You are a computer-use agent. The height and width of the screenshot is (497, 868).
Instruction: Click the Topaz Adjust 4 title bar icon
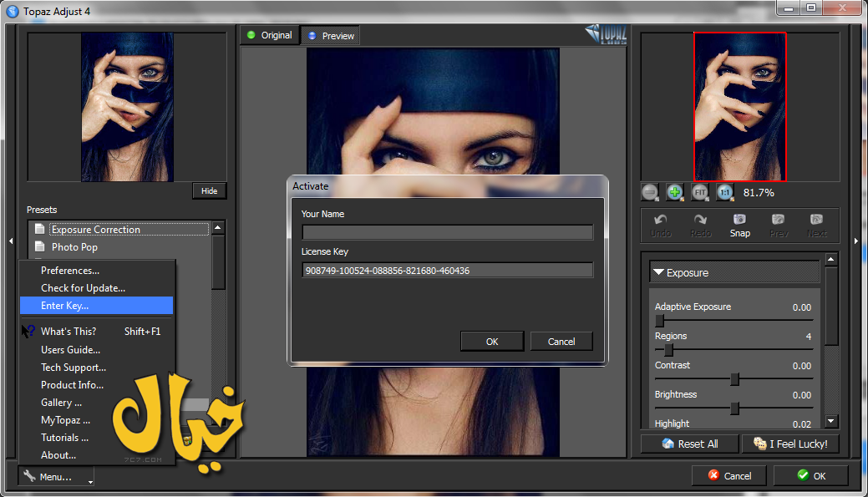(13, 11)
